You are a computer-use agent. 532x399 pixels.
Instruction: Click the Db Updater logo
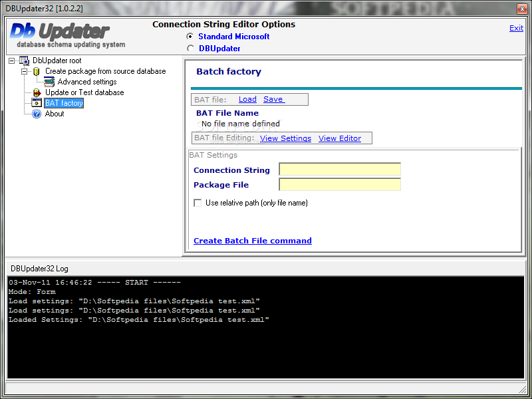67,35
